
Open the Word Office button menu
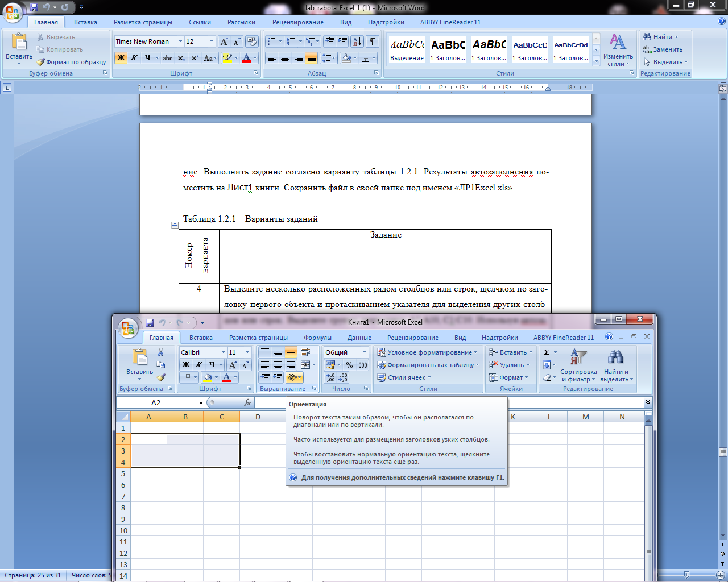[x=13, y=11]
